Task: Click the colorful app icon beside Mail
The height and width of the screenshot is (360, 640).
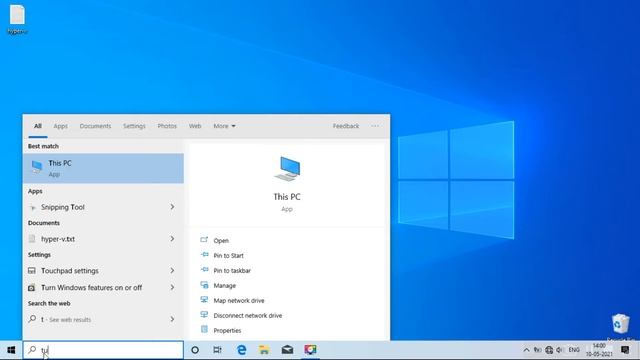Action: pyautogui.click(x=310, y=350)
